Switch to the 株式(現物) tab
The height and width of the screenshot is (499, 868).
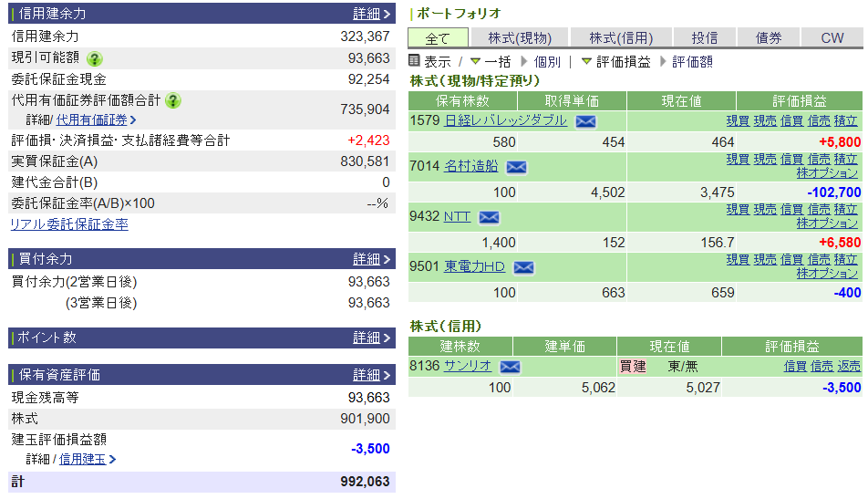(519, 37)
